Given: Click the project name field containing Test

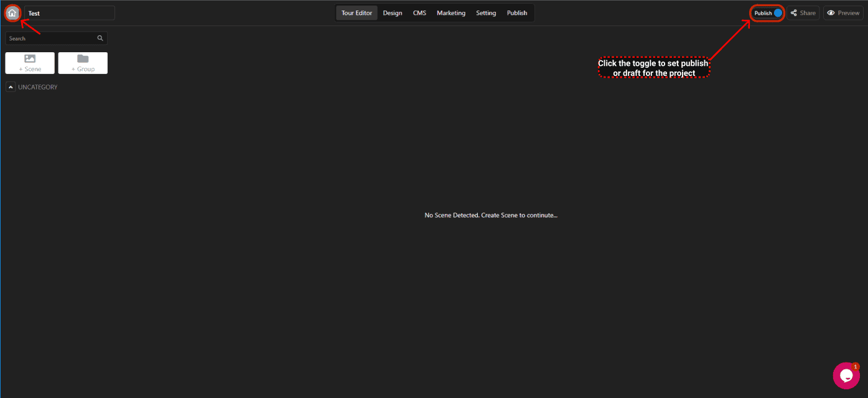Looking at the screenshot, I should [70, 13].
